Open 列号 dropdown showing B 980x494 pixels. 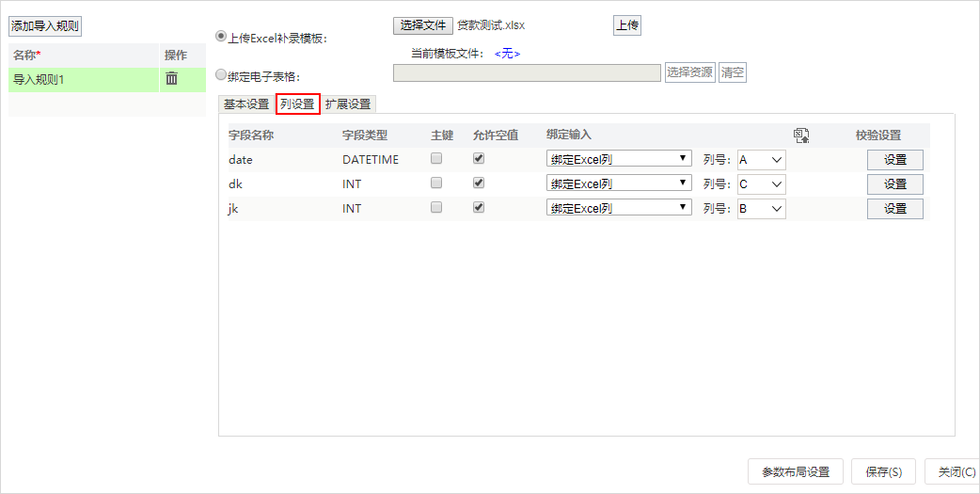[761, 208]
